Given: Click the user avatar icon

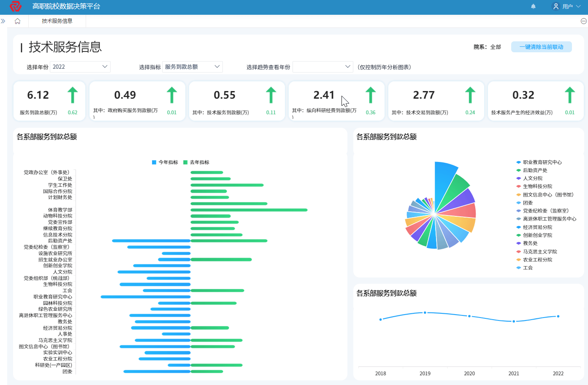Looking at the screenshot, I should [556, 6].
